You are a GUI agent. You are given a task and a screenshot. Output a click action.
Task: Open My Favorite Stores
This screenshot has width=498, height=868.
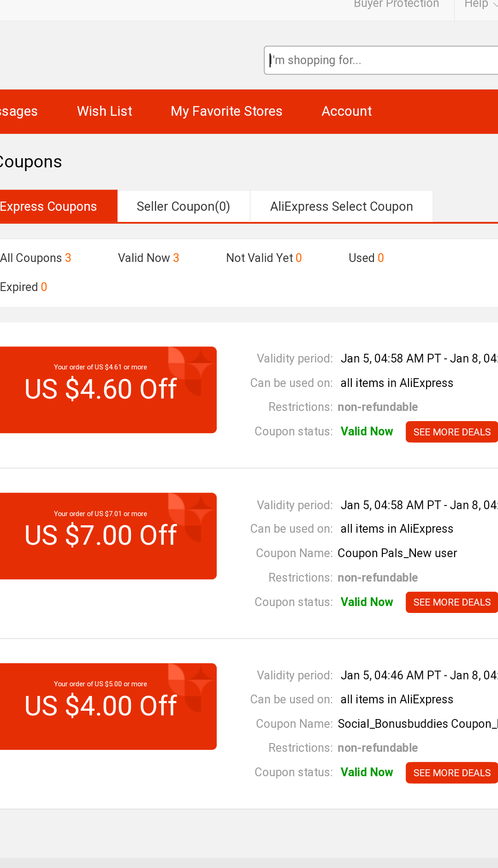[x=226, y=111]
